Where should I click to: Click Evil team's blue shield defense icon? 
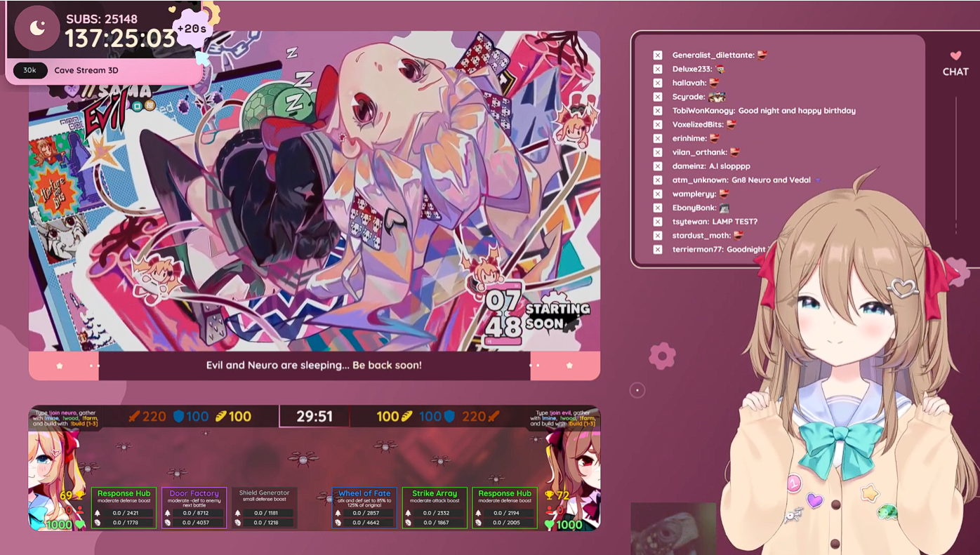(449, 416)
